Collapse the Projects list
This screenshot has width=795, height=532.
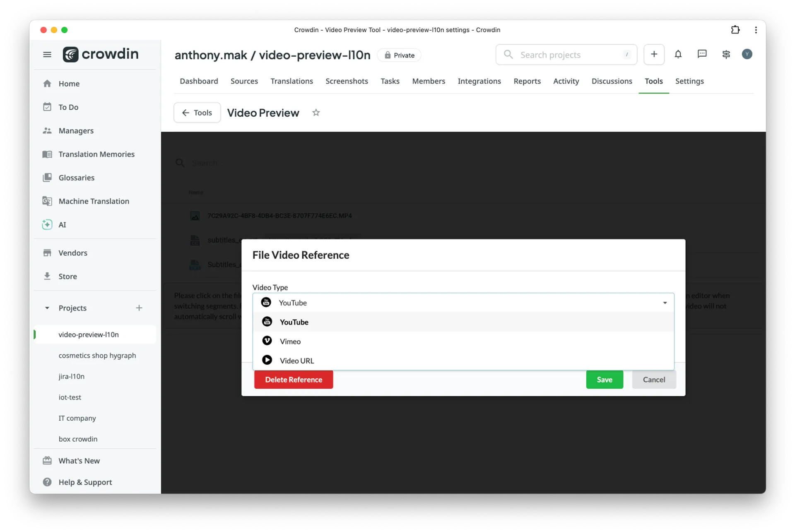47,308
